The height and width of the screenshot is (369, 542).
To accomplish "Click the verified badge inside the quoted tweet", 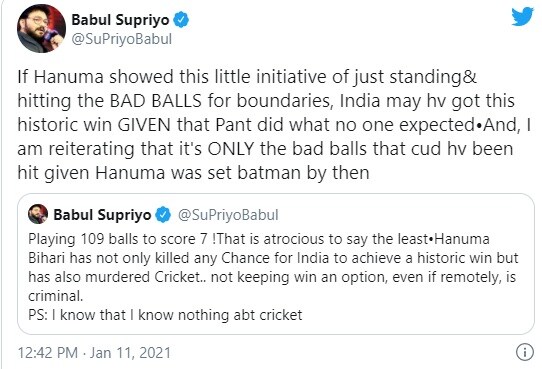I will click(163, 215).
